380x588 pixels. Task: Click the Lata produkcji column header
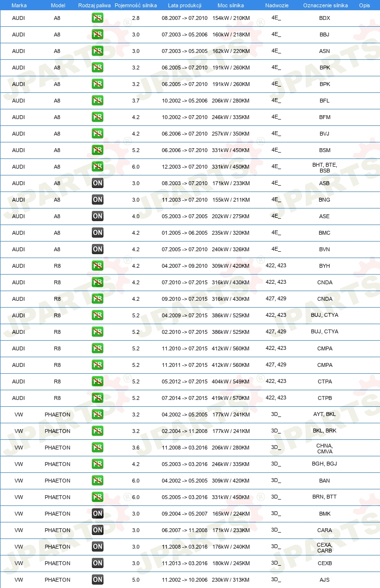tap(185, 5)
